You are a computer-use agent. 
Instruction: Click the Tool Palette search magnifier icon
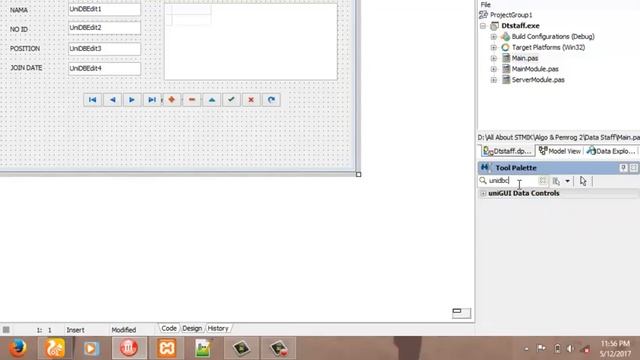[483, 180]
